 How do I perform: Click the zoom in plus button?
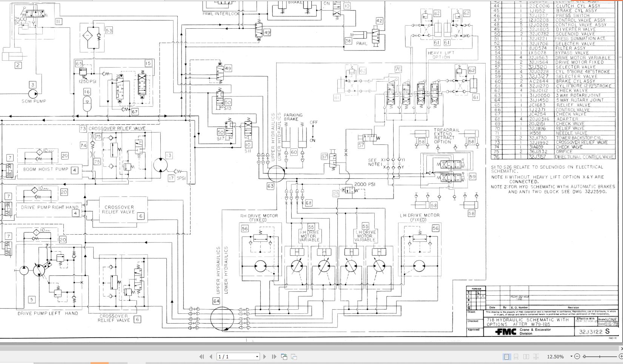(x=621, y=356)
